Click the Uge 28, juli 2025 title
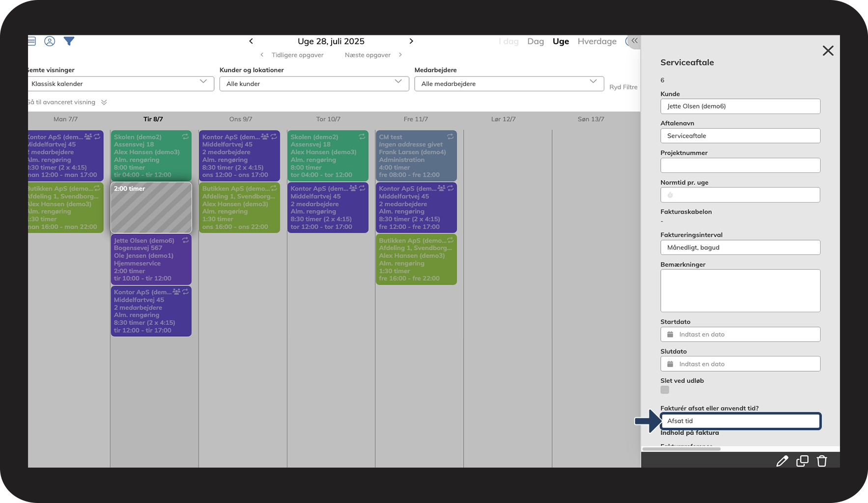Screen dimensions: 868x503 (331, 41)
